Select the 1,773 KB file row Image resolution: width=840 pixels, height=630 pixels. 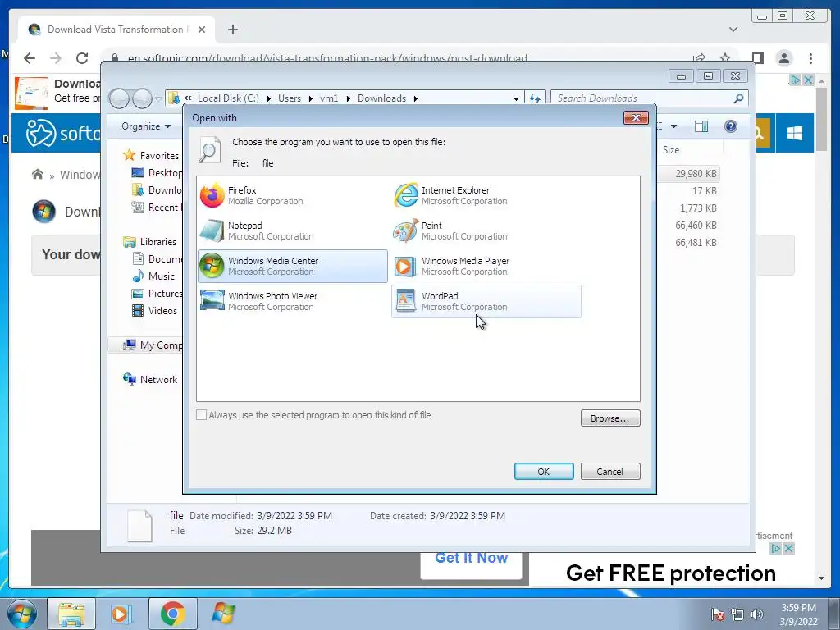tap(689, 208)
